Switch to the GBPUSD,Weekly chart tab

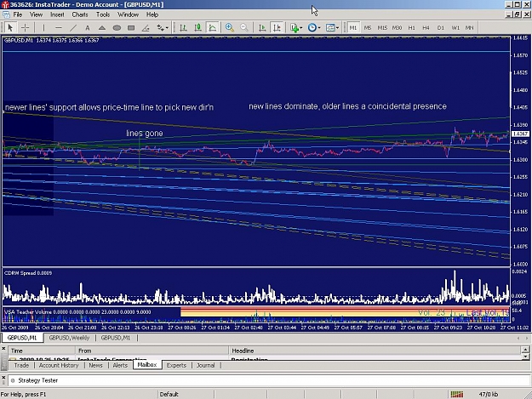pos(69,338)
